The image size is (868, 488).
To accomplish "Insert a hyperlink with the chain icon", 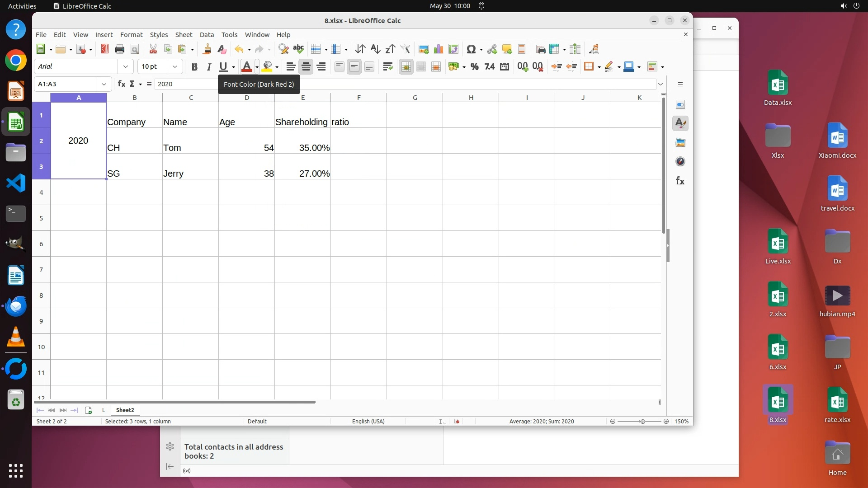I will pos(492,49).
